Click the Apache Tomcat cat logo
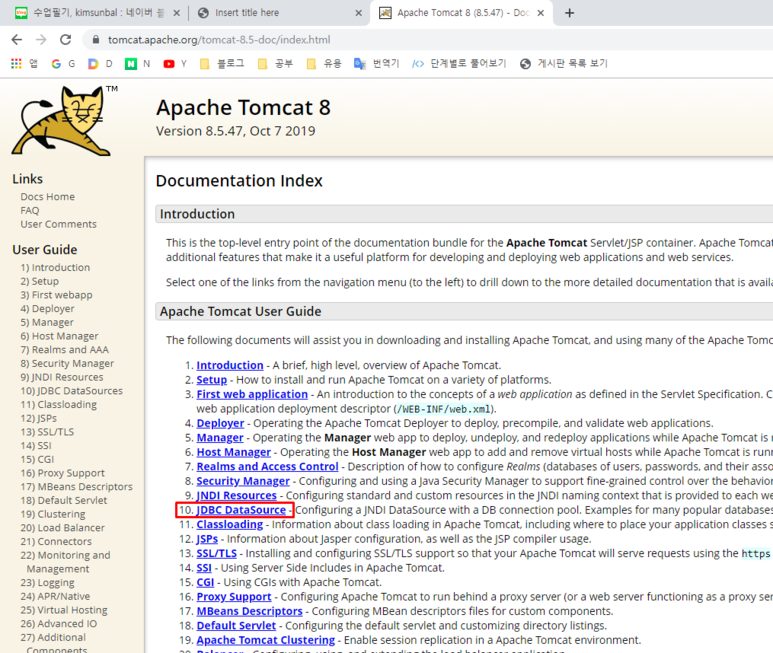 pos(63,121)
